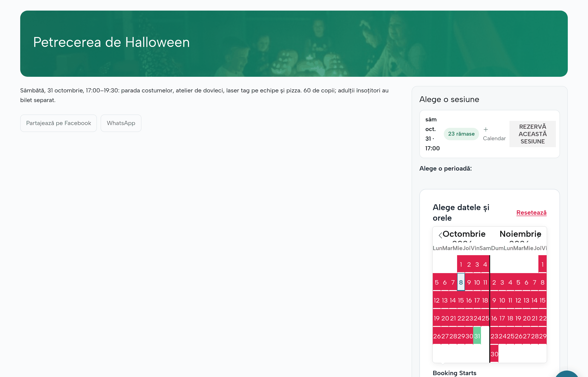Choose November 2 in calendar
Image resolution: width=588 pixels, height=377 pixels.
point(494,282)
